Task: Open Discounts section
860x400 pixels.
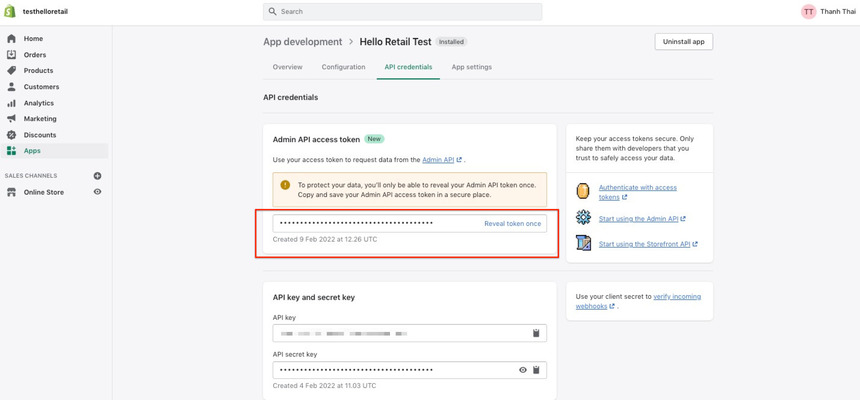Action: [x=40, y=135]
